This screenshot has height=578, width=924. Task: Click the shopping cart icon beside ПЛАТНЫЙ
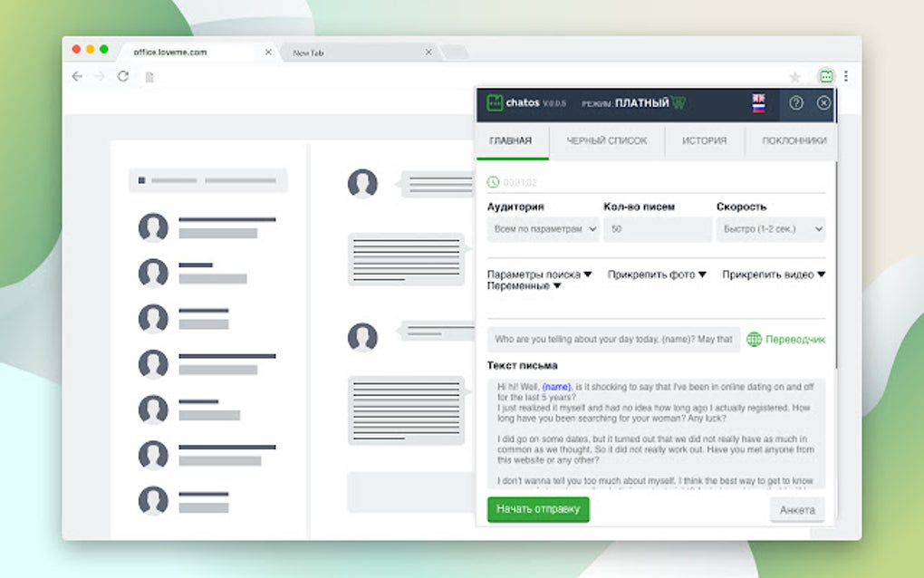pos(679,101)
